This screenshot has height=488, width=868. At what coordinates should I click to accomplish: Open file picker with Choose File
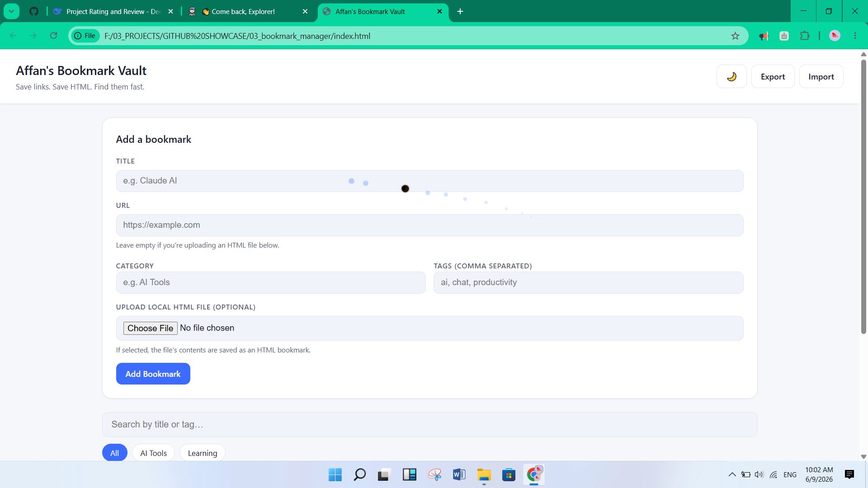coord(150,328)
